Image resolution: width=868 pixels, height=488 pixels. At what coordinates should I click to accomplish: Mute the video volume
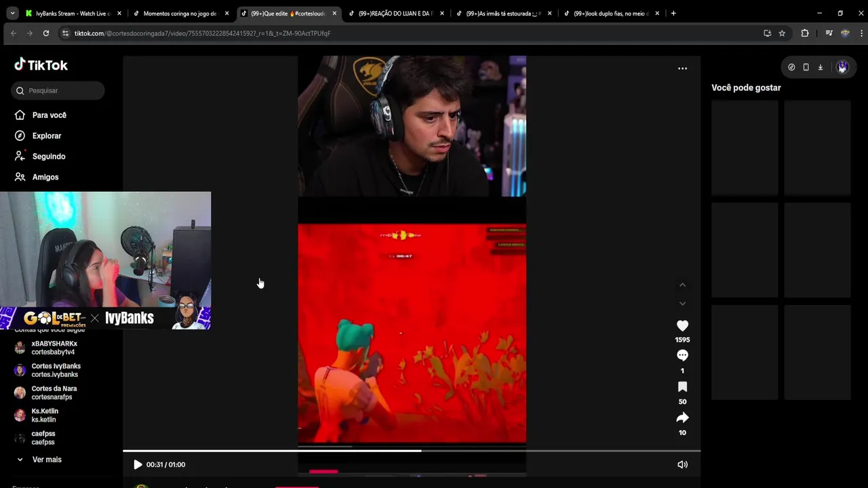(x=682, y=464)
